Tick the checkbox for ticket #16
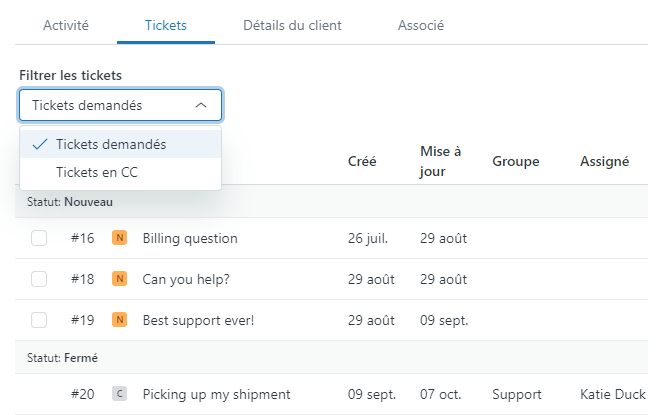Viewport: 663px width, 415px height. 39,238
